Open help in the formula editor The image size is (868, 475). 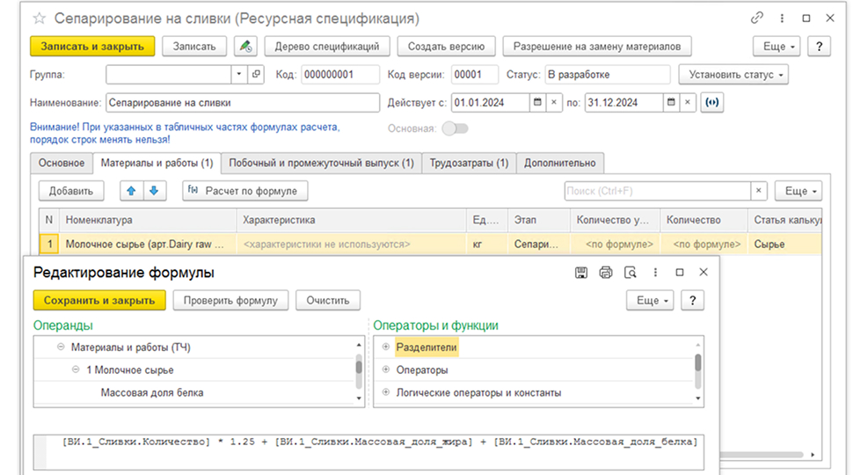692,301
